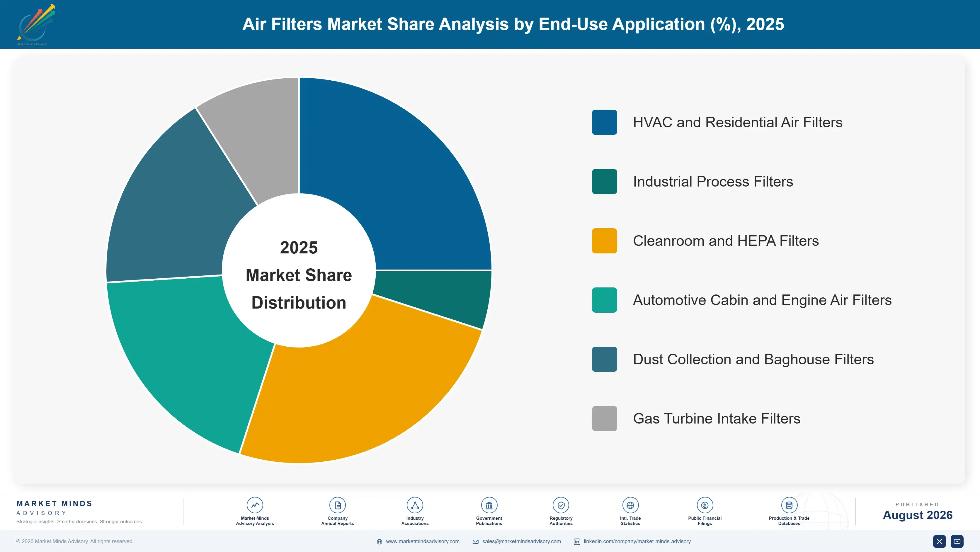Click the Production & Trade Databases icon

pos(789,505)
